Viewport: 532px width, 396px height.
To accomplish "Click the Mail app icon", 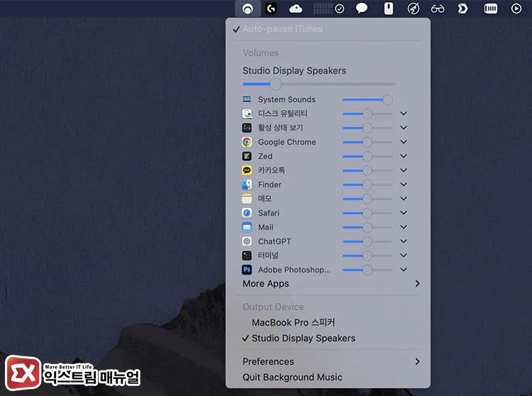I will 247,227.
